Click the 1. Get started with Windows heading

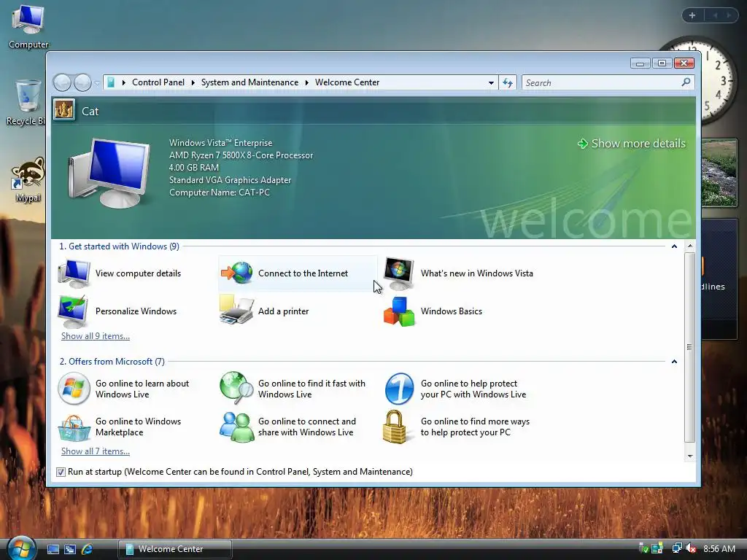click(119, 246)
